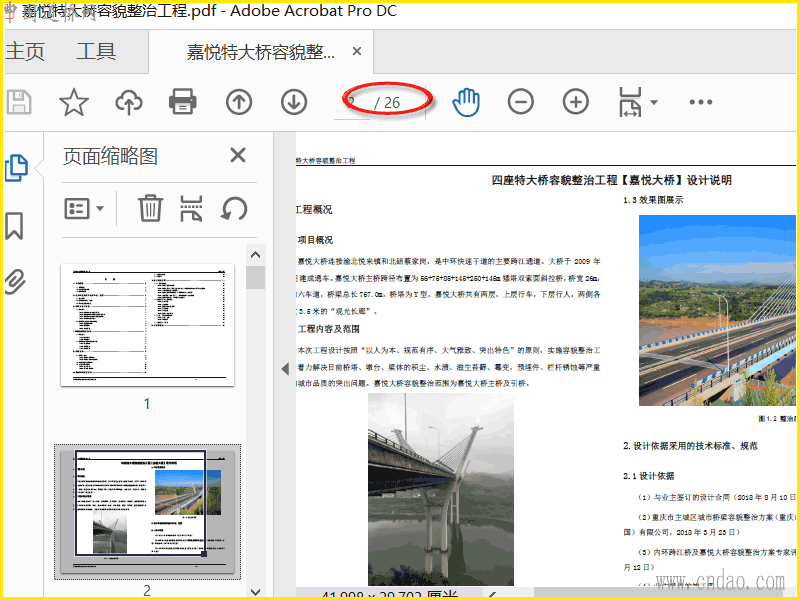Add file to starred with star icon
800x600 pixels.
point(74,102)
